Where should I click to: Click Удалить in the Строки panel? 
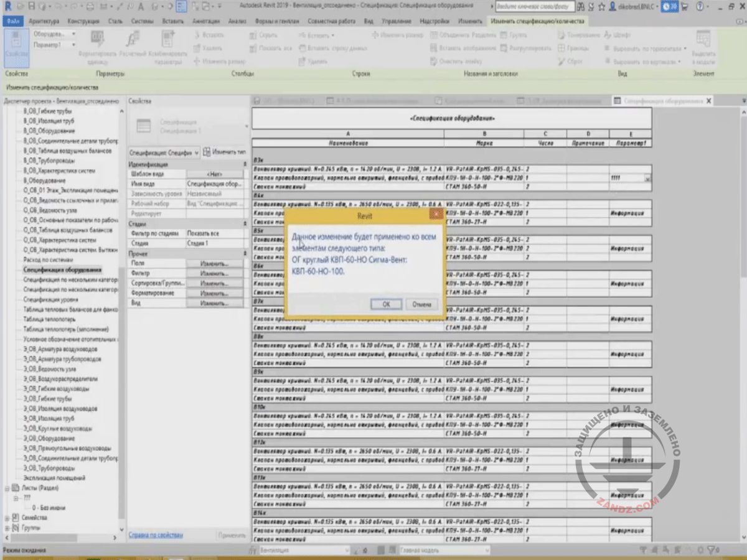[x=313, y=61]
